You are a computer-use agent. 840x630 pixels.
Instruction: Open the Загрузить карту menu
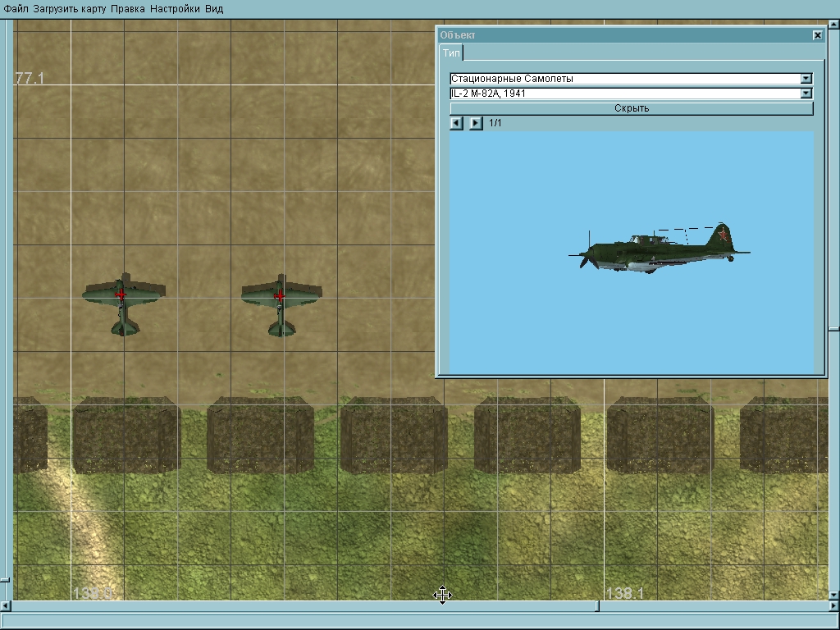tap(70, 8)
